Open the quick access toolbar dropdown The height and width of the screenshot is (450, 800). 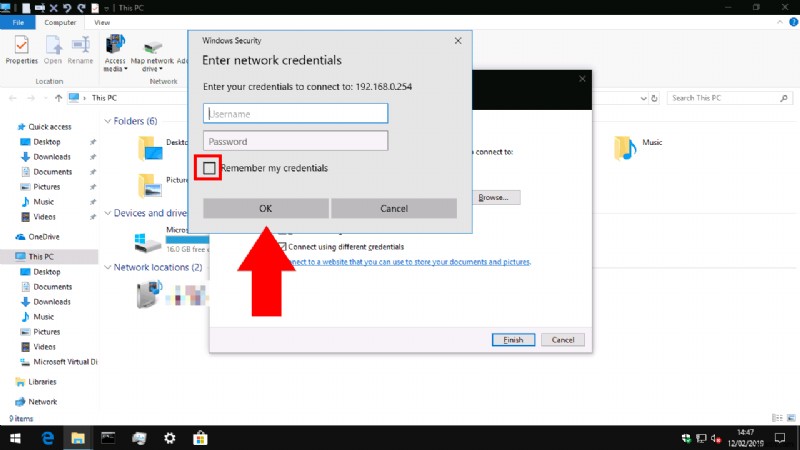click(106, 8)
